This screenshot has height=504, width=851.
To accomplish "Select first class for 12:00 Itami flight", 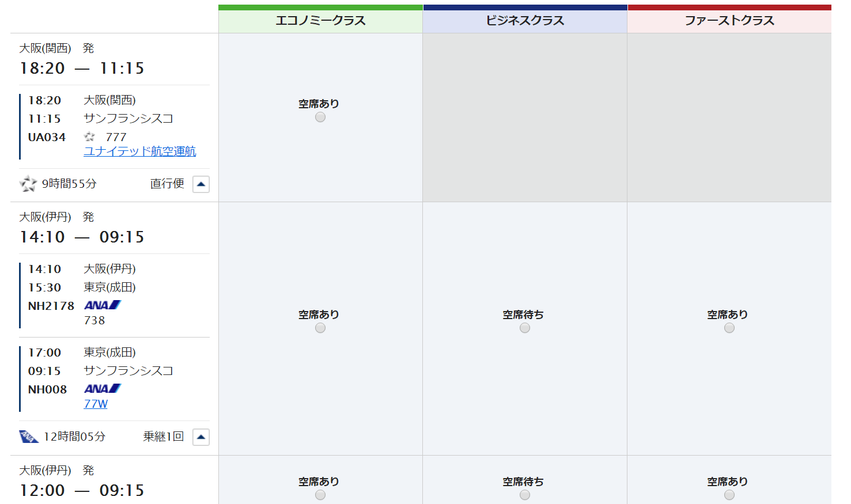I will coord(729,495).
